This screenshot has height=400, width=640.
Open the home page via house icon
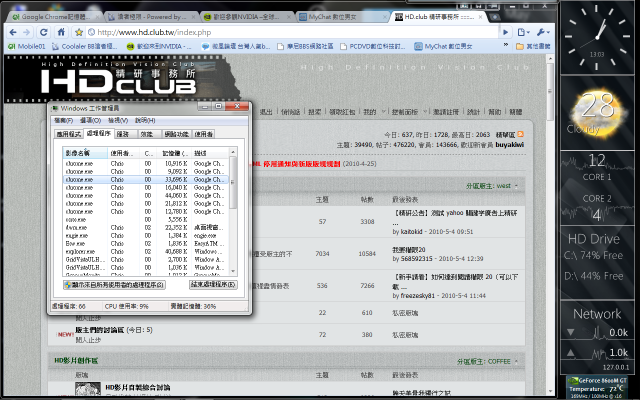tap(61, 32)
